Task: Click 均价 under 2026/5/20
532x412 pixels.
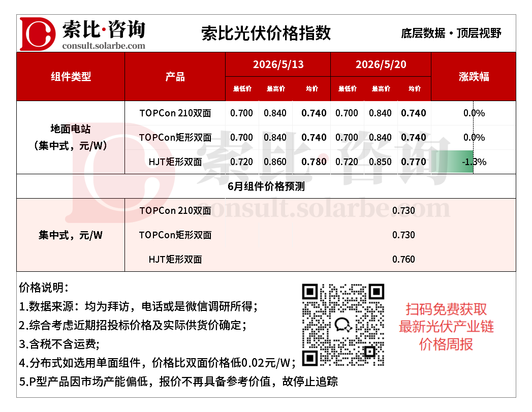Action: pyautogui.click(x=414, y=89)
